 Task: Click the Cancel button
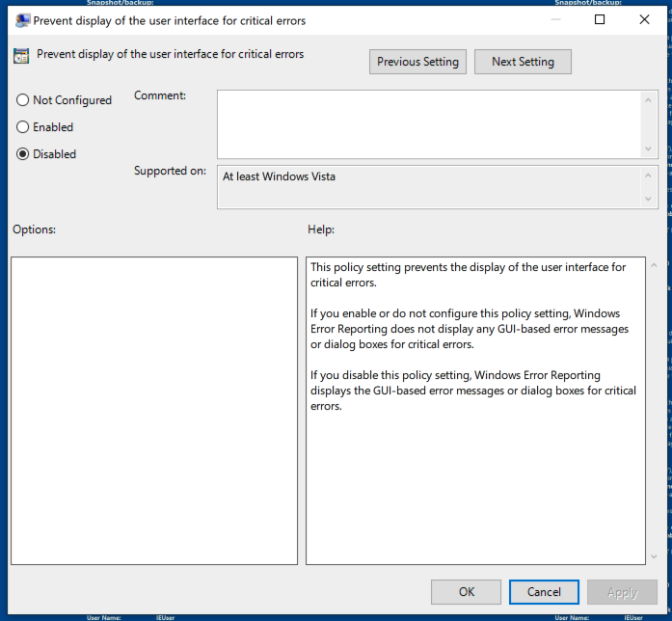click(544, 592)
